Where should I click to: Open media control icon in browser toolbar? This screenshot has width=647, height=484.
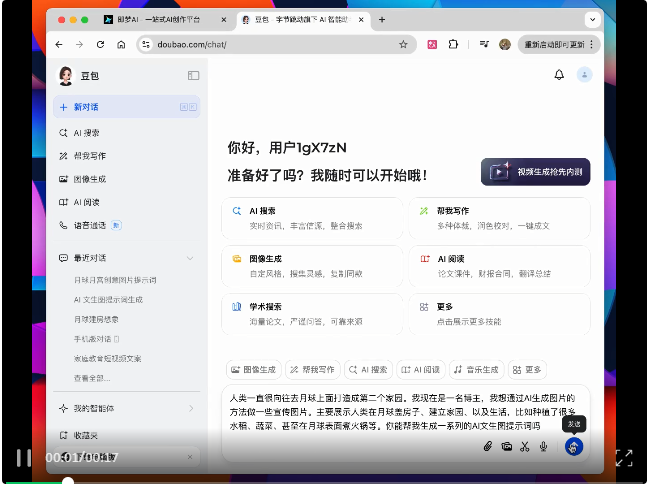point(484,44)
